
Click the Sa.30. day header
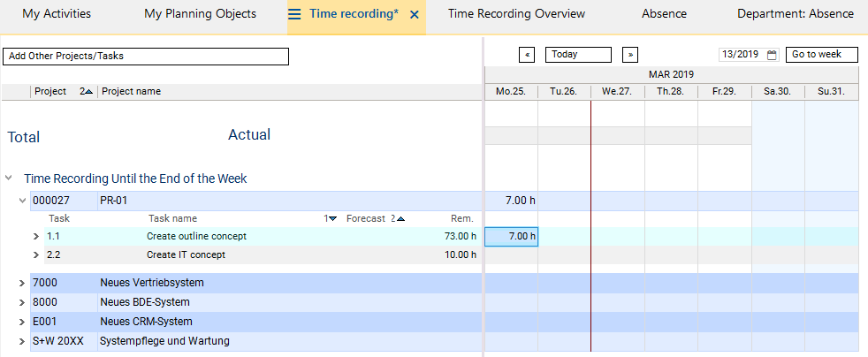778,92
